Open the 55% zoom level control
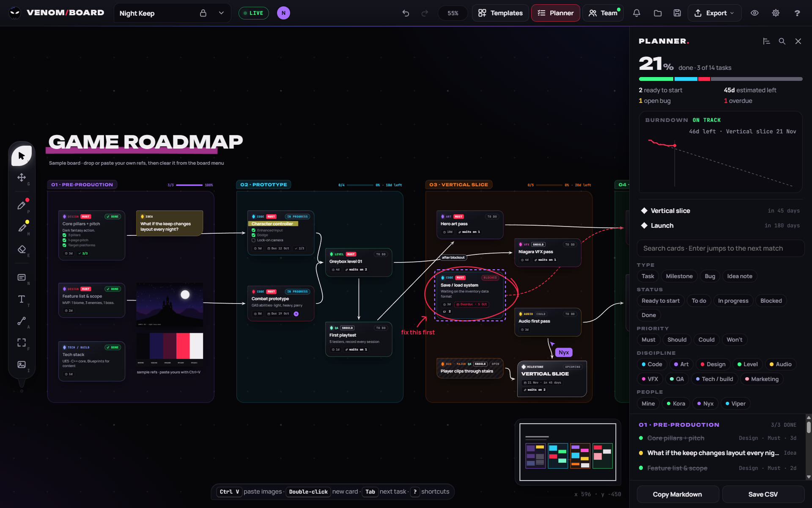Screen dimensions: 812x508 (x=453, y=13)
